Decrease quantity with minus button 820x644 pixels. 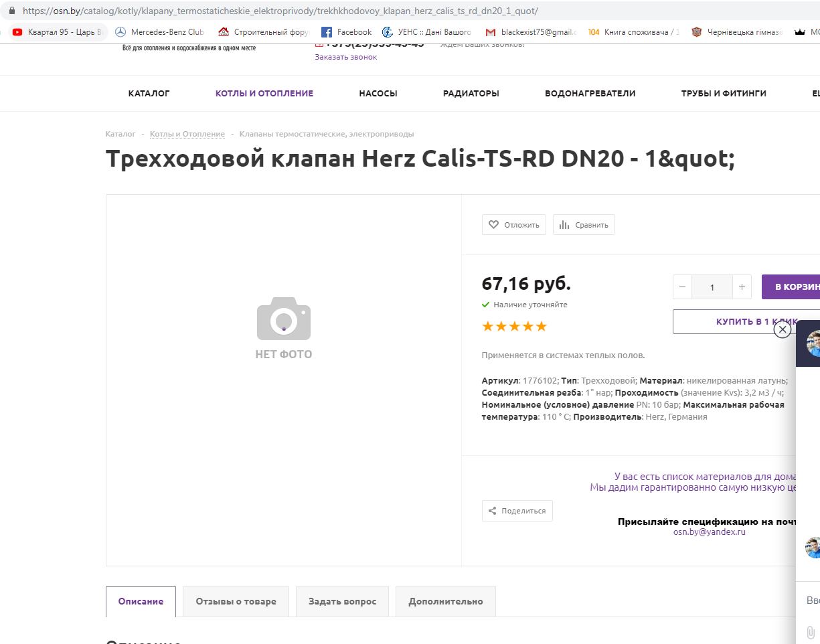682,287
